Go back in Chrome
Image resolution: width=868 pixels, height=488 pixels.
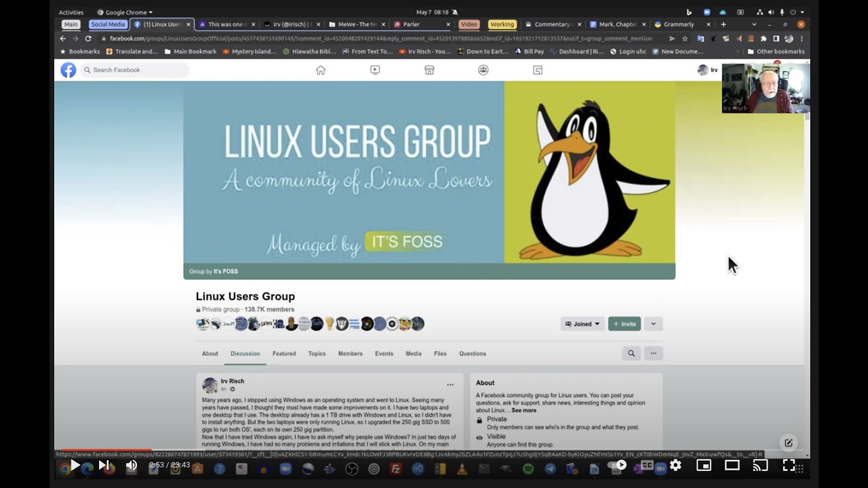click(x=63, y=39)
